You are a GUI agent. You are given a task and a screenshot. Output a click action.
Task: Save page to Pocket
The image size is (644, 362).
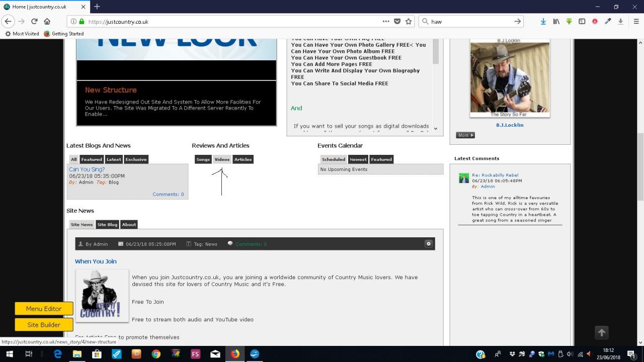(x=397, y=22)
